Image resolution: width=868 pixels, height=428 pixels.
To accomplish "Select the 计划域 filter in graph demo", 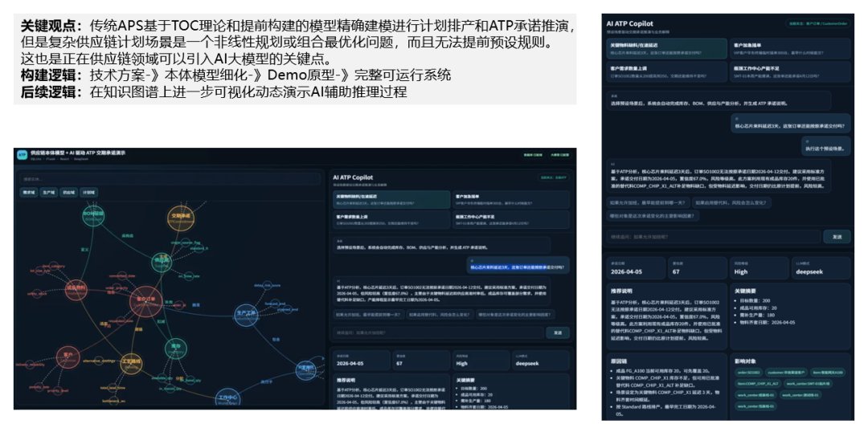I will coord(88,193).
